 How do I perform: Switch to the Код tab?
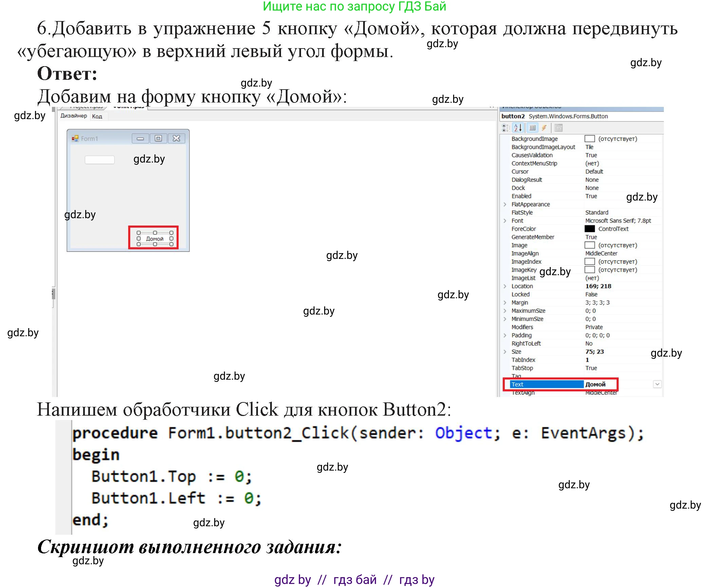97,116
